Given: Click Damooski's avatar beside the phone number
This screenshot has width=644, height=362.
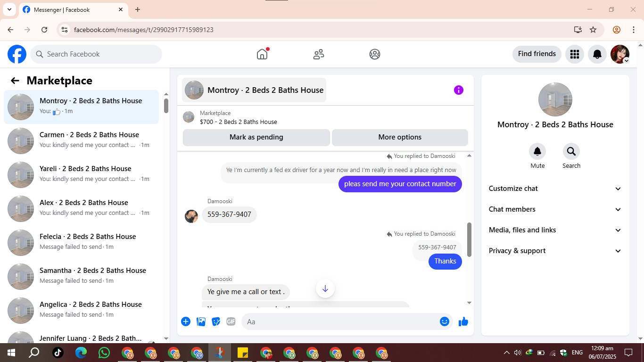Looking at the screenshot, I should click(191, 216).
